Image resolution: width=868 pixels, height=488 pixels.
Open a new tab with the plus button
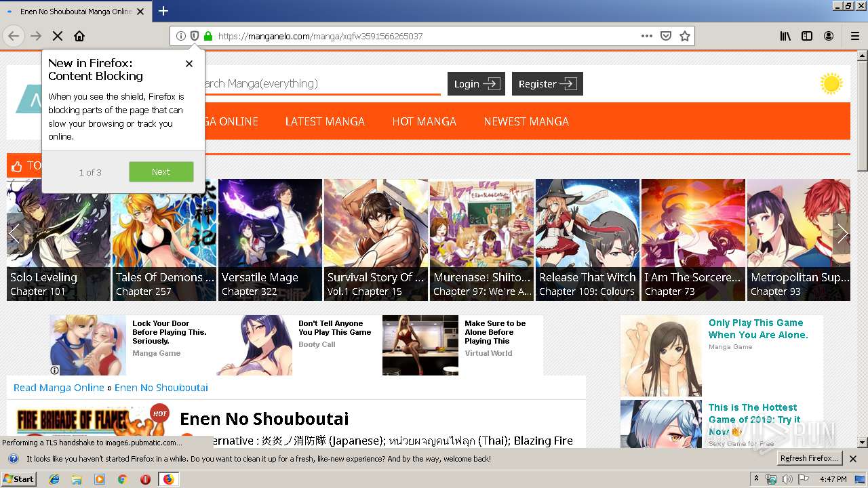(163, 11)
